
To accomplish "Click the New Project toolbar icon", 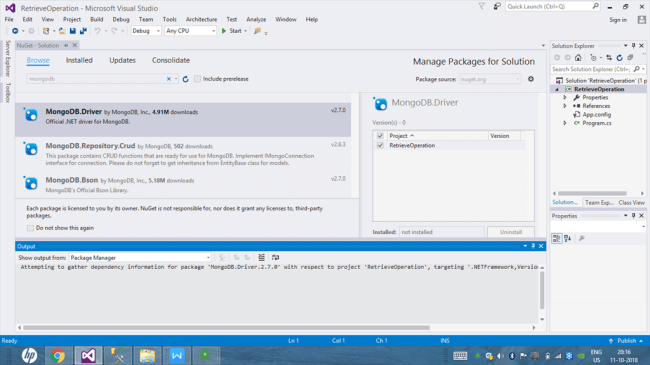I will tap(46, 31).
